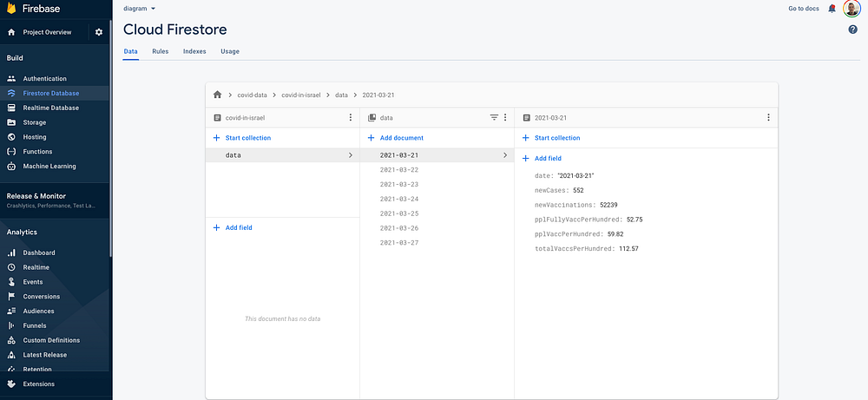Image resolution: width=868 pixels, height=400 pixels.
Task: Switch to the Indexes tab
Action: coord(194,51)
